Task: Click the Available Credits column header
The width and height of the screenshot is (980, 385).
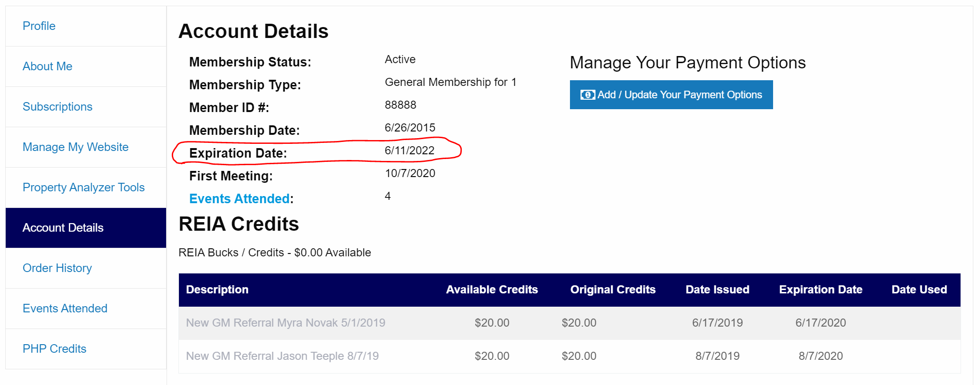Action: click(x=492, y=290)
